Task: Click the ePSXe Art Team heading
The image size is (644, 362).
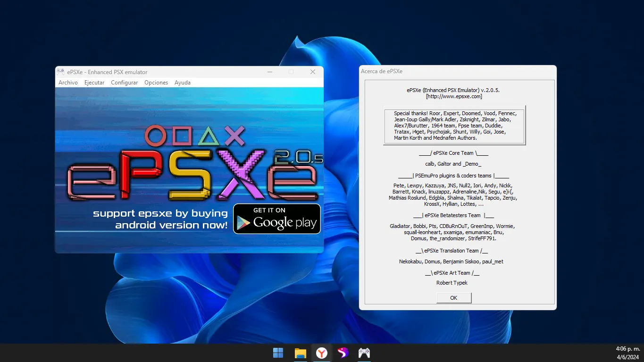Action: [x=452, y=273]
